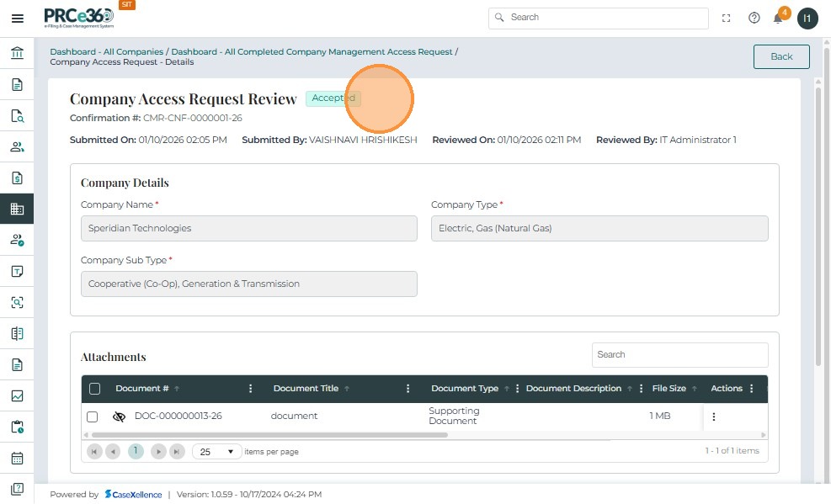Check the select-all attachments header checkbox
Screen dimensions: 831x504
click(x=95, y=389)
